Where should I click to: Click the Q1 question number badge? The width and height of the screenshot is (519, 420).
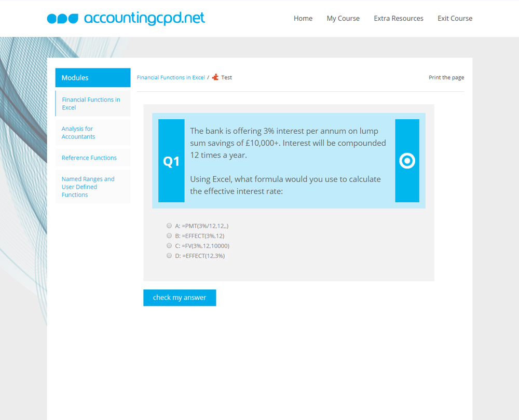pyautogui.click(x=171, y=161)
